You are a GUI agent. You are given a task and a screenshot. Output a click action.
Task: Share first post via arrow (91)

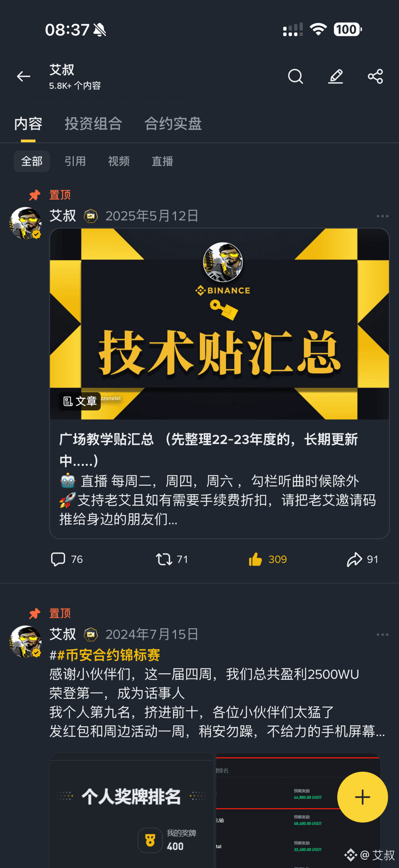coord(362,559)
